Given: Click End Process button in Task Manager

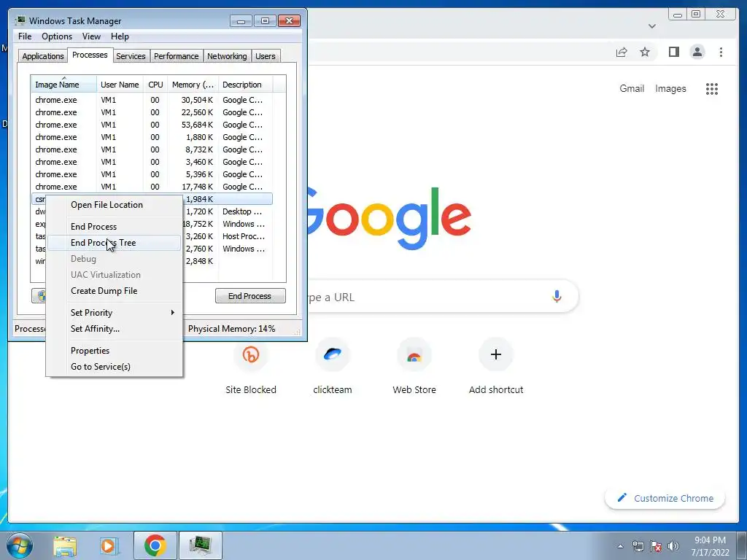Looking at the screenshot, I should (x=250, y=296).
